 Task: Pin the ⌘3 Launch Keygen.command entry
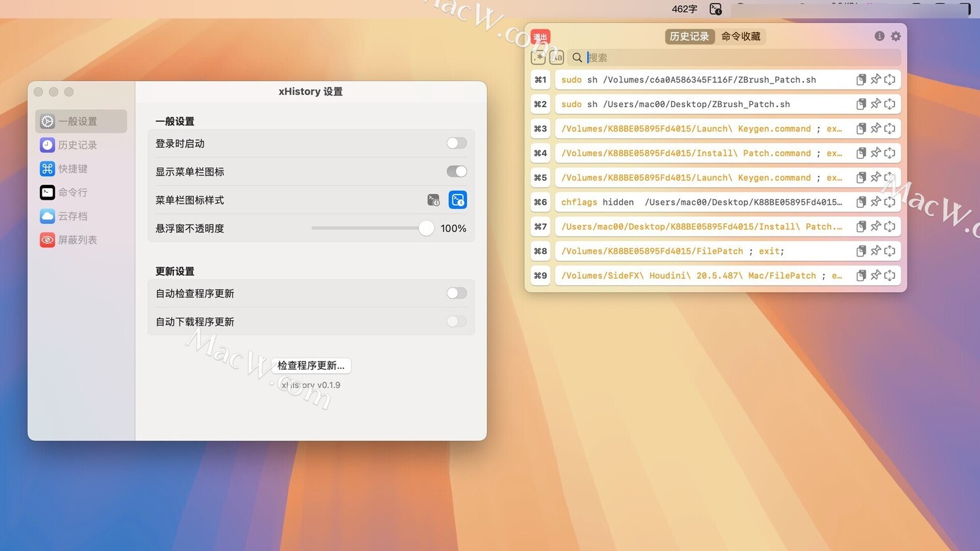[x=875, y=129]
